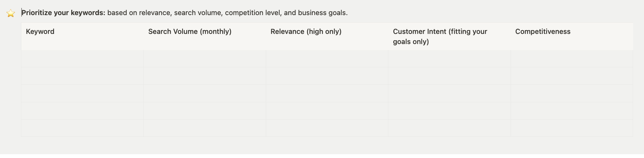Click the Competitiveness column header
This screenshot has width=644, height=158.
[x=572, y=36]
